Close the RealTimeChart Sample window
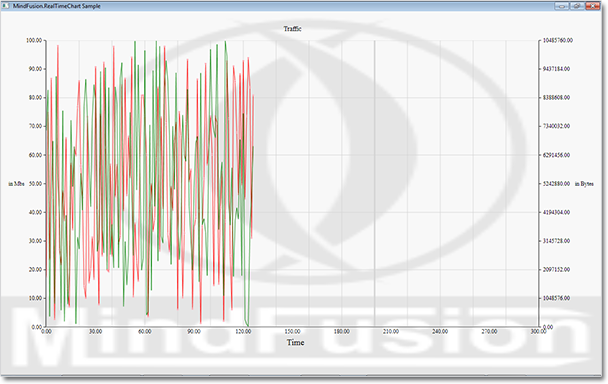 point(592,6)
